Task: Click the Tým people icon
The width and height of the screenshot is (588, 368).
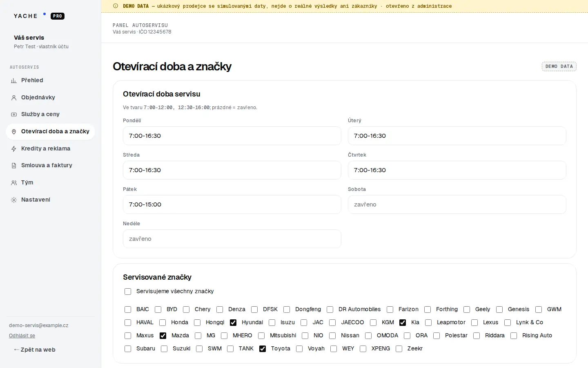Action: point(14,183)
